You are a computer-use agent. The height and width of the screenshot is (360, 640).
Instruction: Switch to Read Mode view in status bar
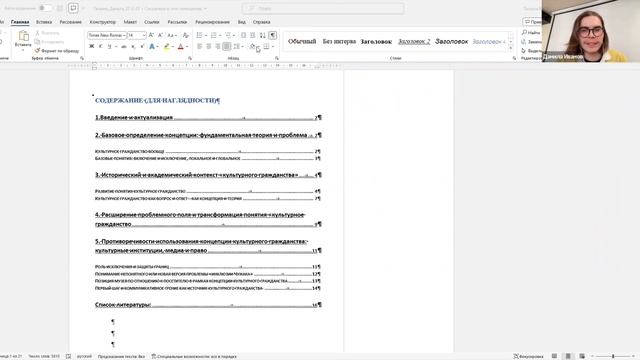pos(554,356)
